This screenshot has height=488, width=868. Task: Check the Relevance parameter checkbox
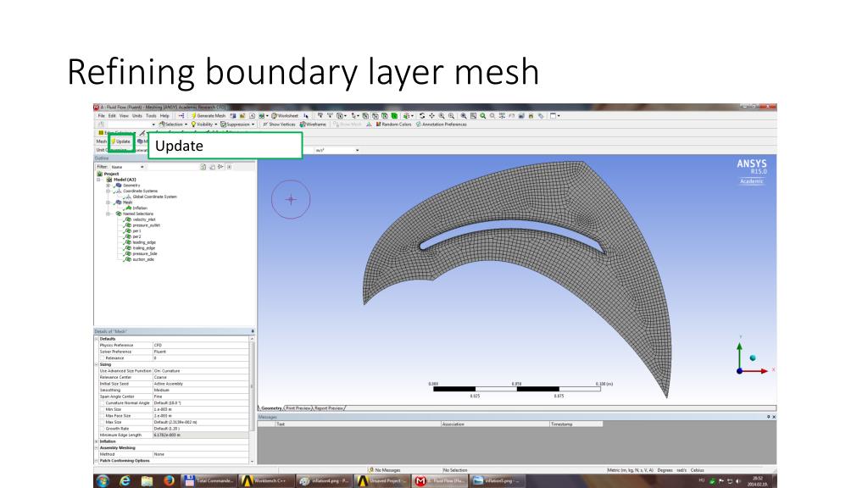[x=102, y=358]
